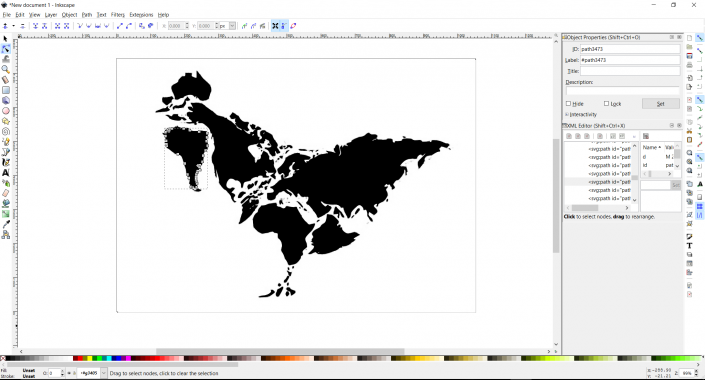Open the Extensions menu
This screenshot has width=705, height=380.
[x=141, y=15]
